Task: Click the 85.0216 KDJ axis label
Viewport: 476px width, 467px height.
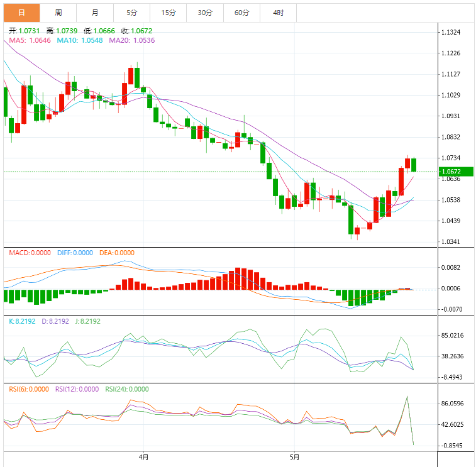Action: (x=452, y=335)
